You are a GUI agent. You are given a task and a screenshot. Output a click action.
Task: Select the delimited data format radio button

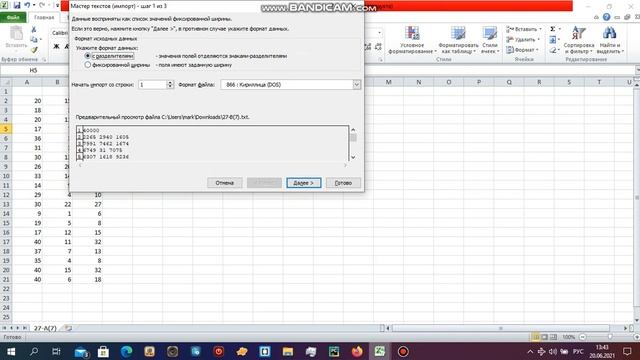[87, 56]
